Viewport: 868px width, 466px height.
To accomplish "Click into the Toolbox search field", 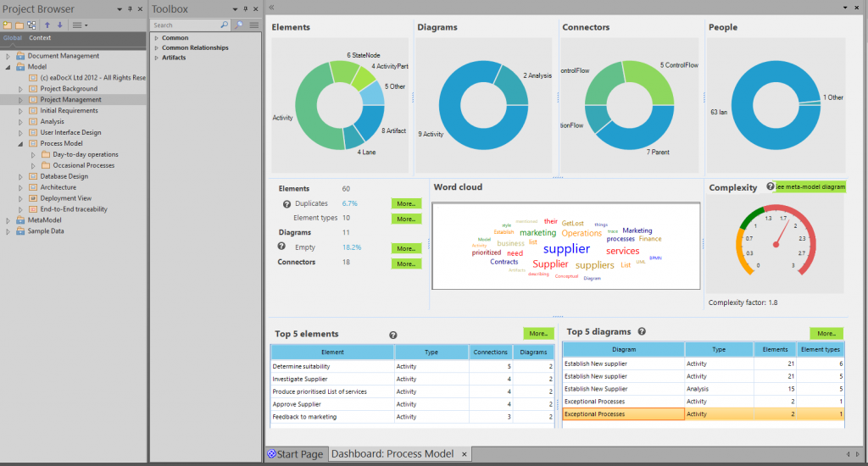I will pyautogui.click(x=190, y=25).
